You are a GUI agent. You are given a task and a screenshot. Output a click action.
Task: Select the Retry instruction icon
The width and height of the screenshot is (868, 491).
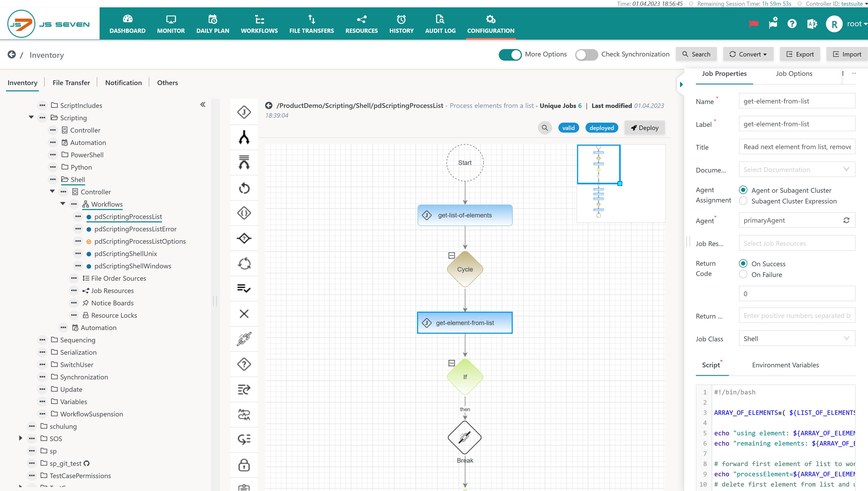tap(244, 188)
